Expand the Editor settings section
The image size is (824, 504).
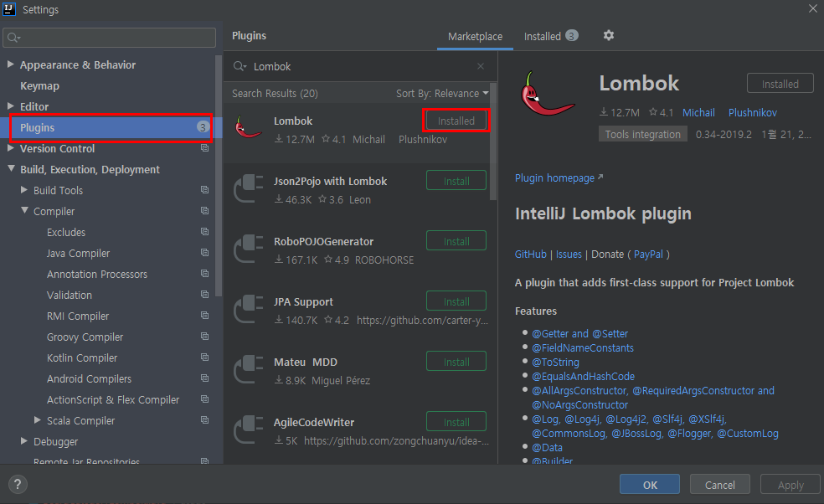(10, 106)
